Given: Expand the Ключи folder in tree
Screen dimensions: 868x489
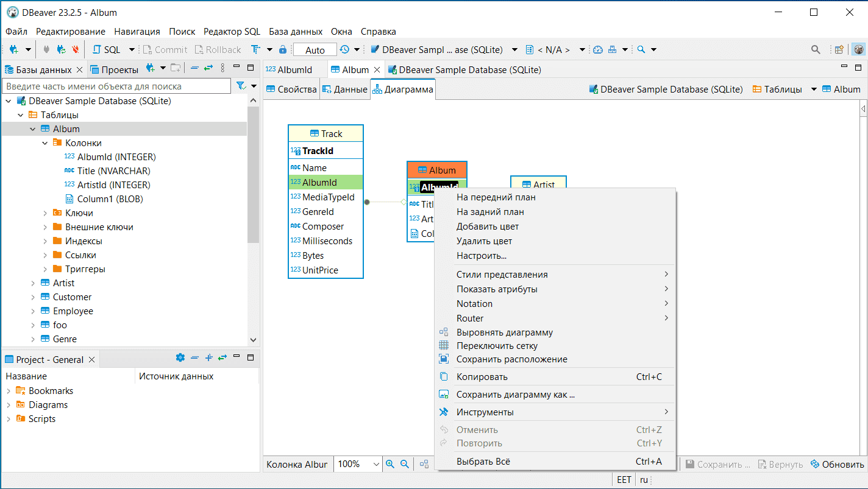Looking at the screenshot, I should click(45, 213).
